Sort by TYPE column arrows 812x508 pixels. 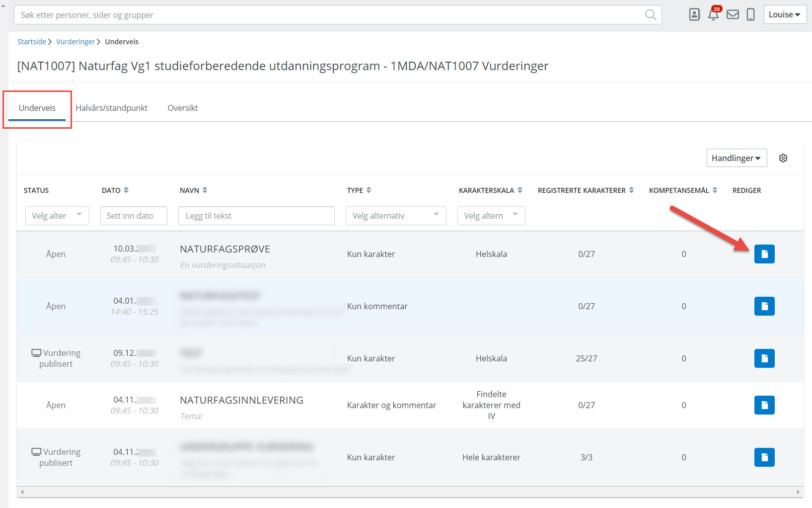pos(369,190)
